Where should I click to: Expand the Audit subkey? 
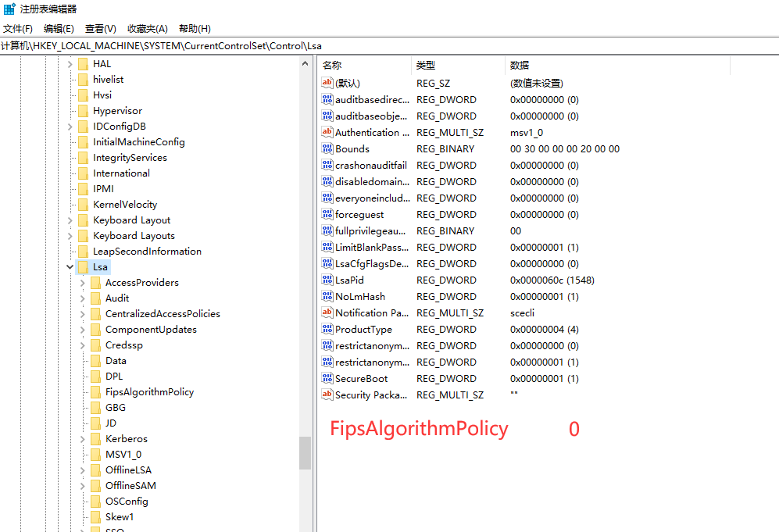[x=83, y=298]
